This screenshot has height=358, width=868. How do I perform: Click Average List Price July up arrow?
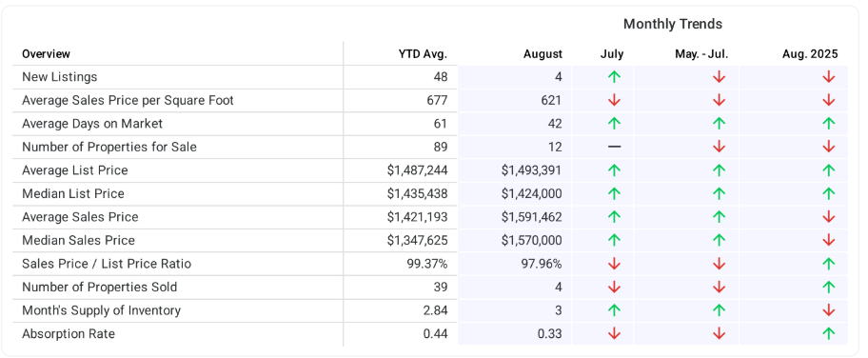(613, 170)
